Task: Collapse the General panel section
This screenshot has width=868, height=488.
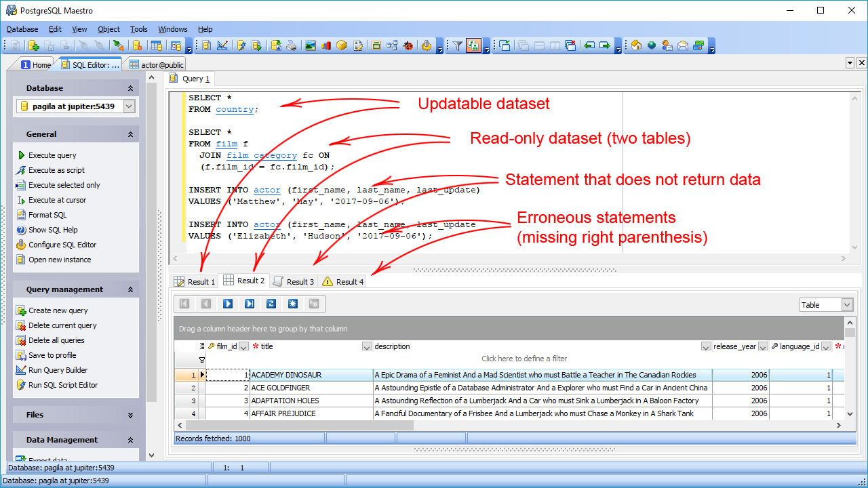Action: [x=130, y=134]
